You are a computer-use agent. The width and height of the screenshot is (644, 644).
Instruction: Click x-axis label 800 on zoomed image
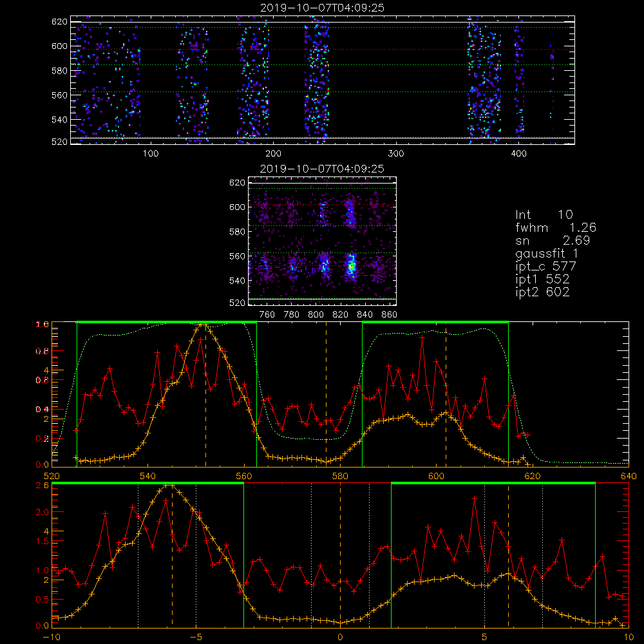[316, 315]
